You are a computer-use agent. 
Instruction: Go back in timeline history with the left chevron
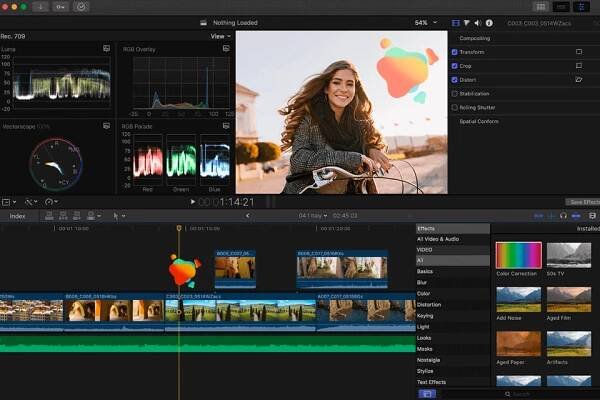pyautogui.click(x=248, y=216)
